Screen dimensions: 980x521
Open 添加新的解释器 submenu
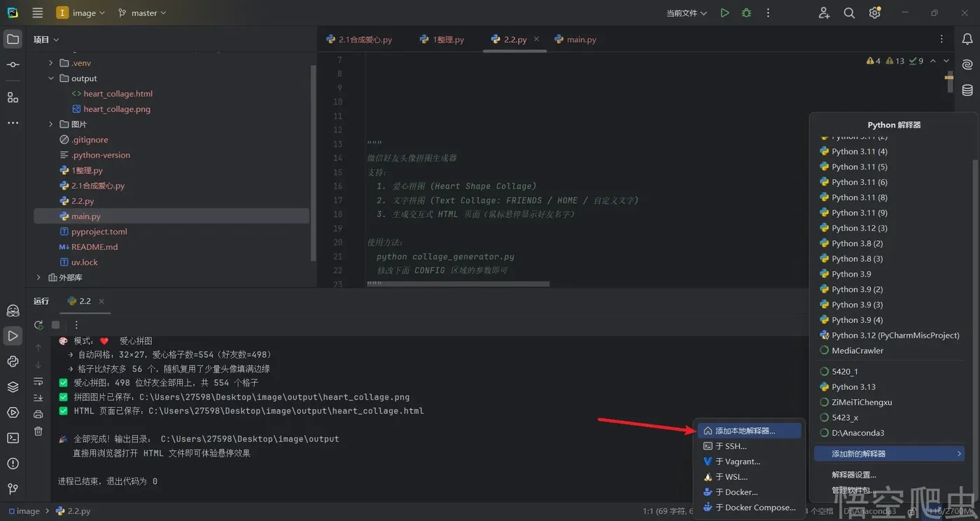[x=889, y=454]
